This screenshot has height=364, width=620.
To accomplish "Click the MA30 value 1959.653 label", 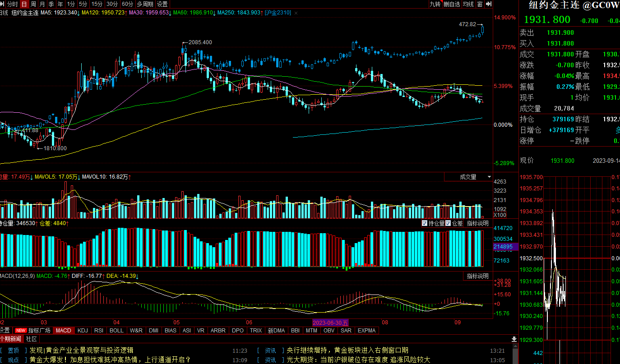I will [149, 13].
